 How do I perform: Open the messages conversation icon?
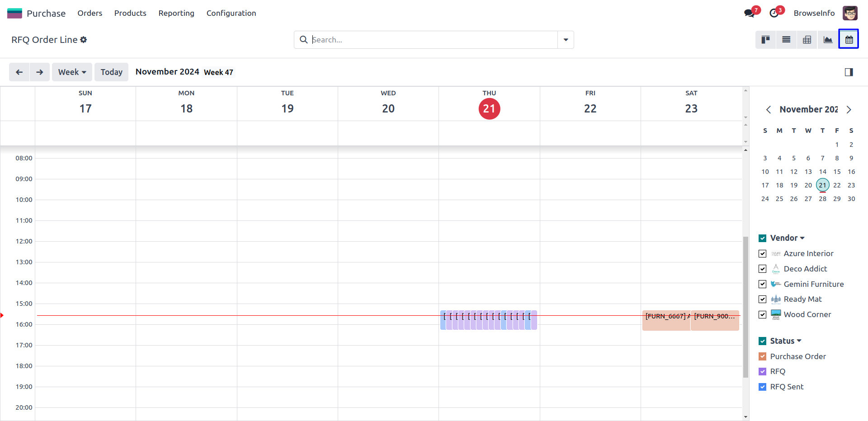tap(749, 13)
